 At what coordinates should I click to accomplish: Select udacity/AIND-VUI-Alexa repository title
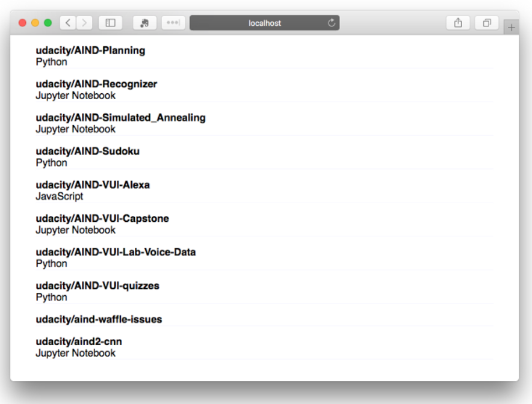pos(93,185)
